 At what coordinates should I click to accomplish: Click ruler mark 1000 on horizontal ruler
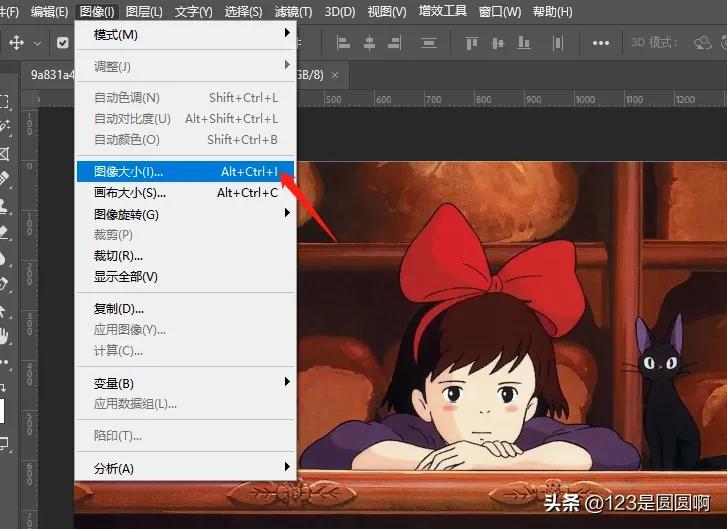(585, 99)
